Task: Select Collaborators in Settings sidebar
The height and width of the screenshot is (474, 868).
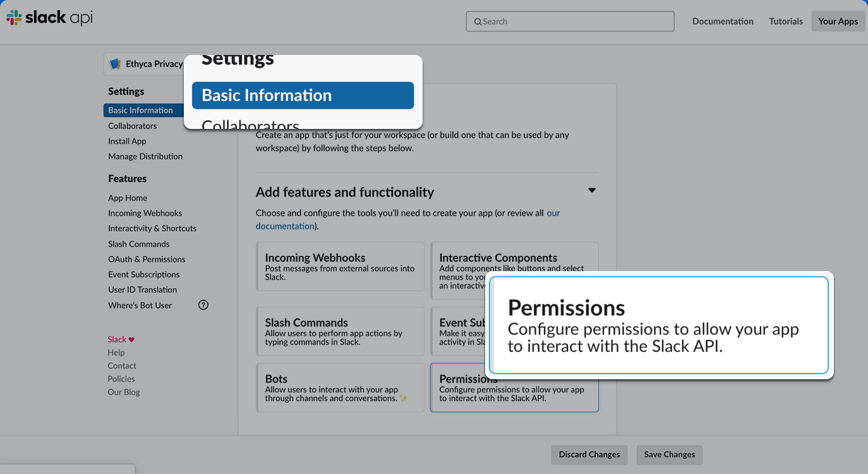Action: click(x=133, y=126)
